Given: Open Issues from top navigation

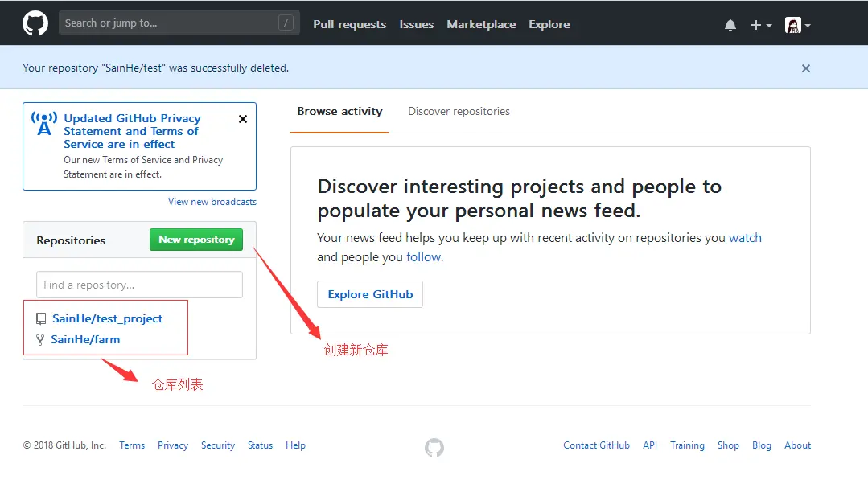Looking at the screenshot, I should (x=416, y=24).
